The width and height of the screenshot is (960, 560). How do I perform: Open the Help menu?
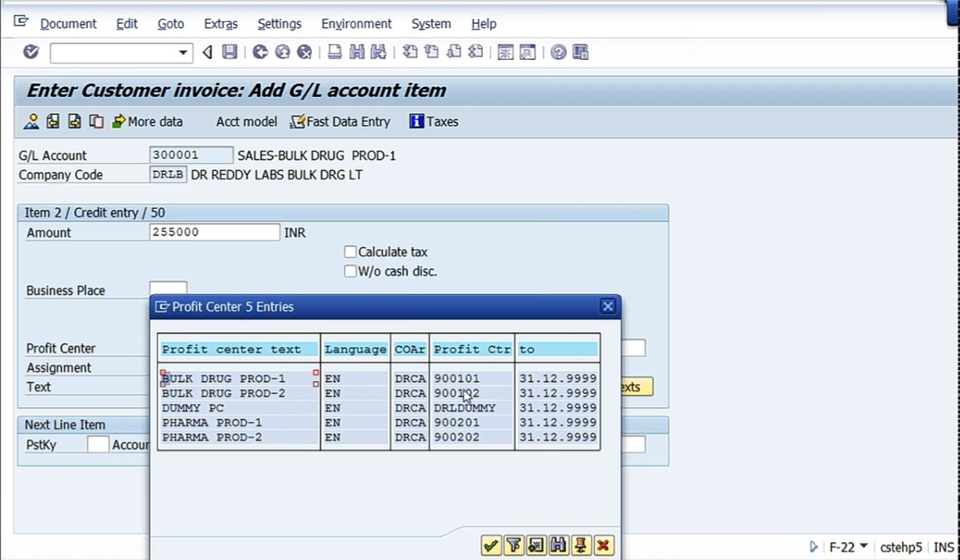coord(484,24)
